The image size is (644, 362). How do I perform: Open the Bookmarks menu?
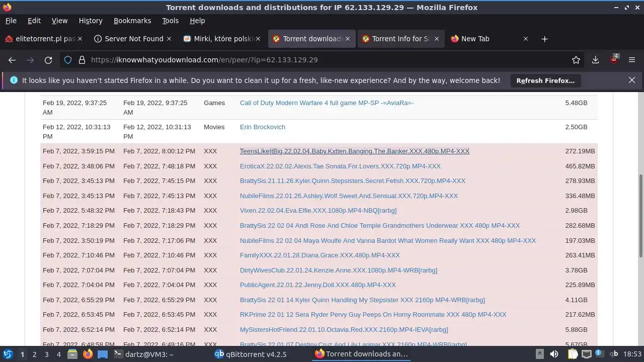click(x=132, y=21)
